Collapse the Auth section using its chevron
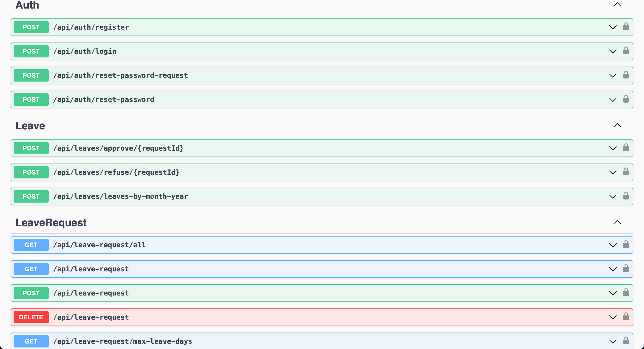 tap(617, 4)
